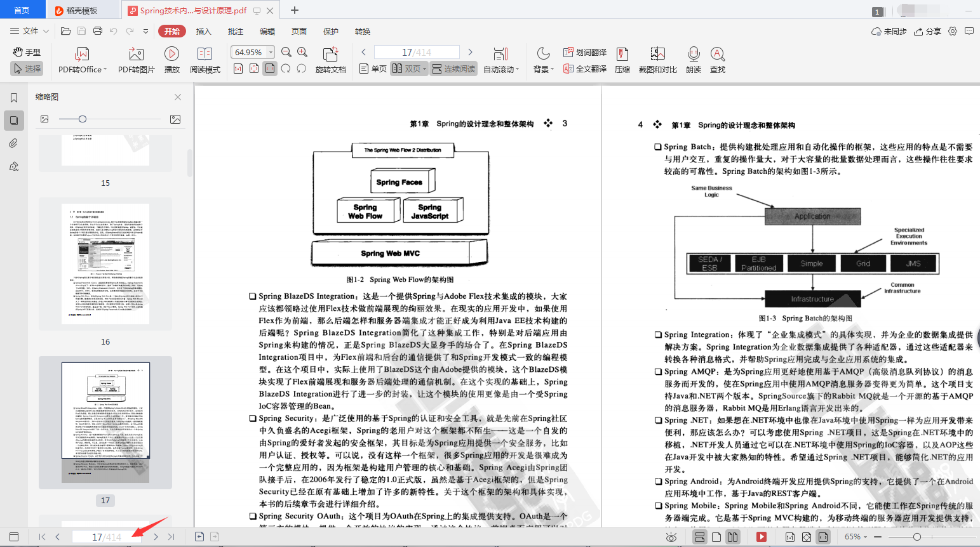Toggle continuous scroll icon in status bar
This screenshot has height=547, width=980.
click(x=700, y=537)
